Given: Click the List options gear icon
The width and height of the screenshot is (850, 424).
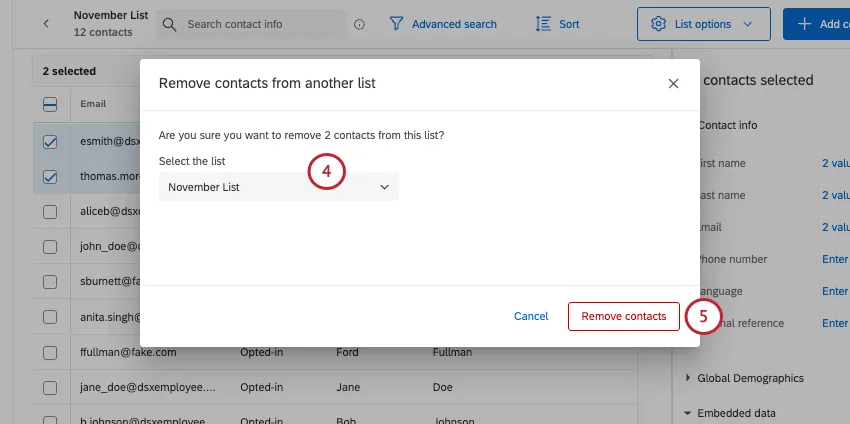Looking at the screenshot, I should pos(658,24).
